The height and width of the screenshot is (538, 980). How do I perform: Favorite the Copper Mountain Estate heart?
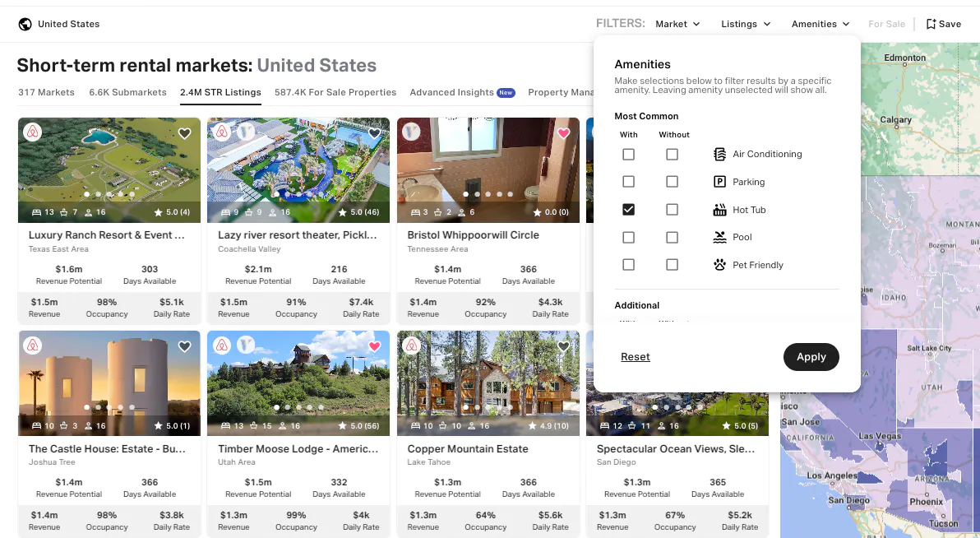point(564,346)
